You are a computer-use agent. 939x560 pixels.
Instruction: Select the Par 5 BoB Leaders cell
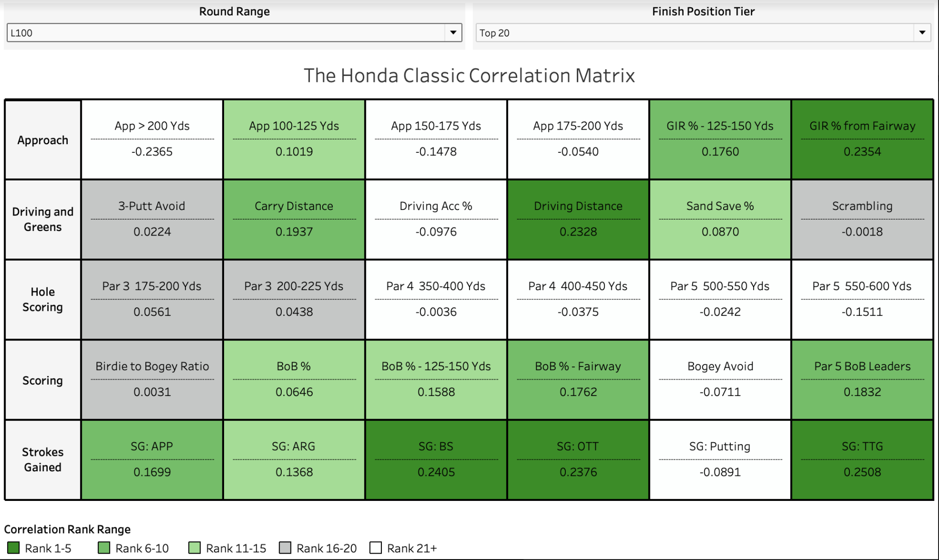point(862,380)
